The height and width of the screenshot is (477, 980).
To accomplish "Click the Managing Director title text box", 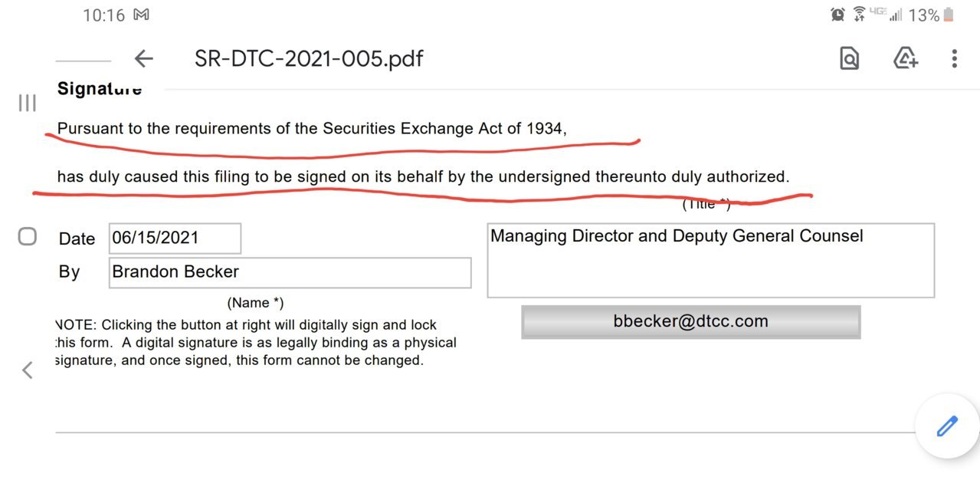I will tap(710, 260).
